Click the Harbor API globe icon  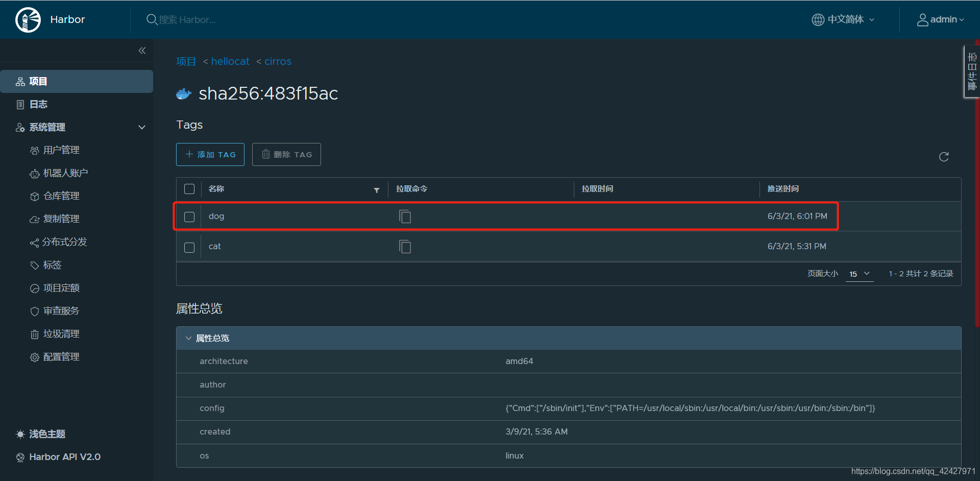pyautogui.click(x=20, y=458)
